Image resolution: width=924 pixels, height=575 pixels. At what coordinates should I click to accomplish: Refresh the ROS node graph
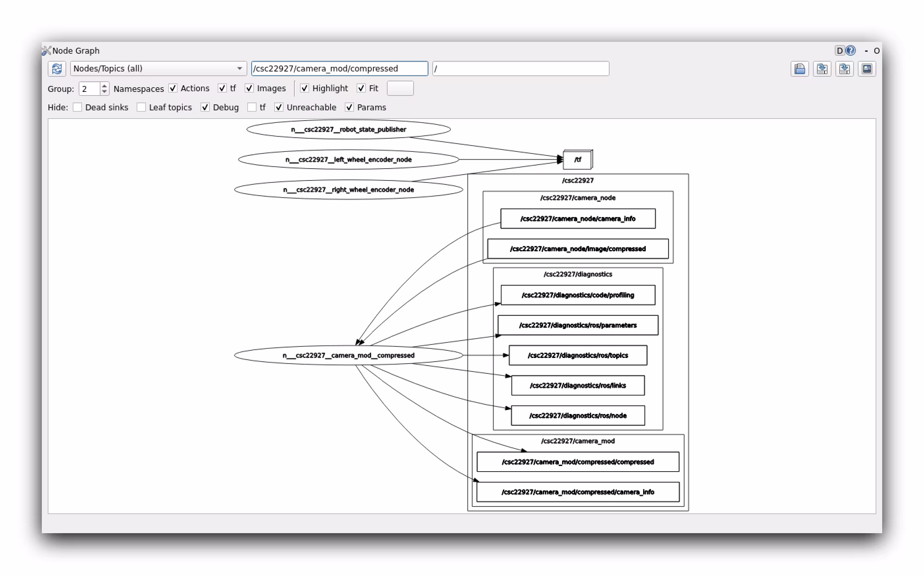(56, 69)
